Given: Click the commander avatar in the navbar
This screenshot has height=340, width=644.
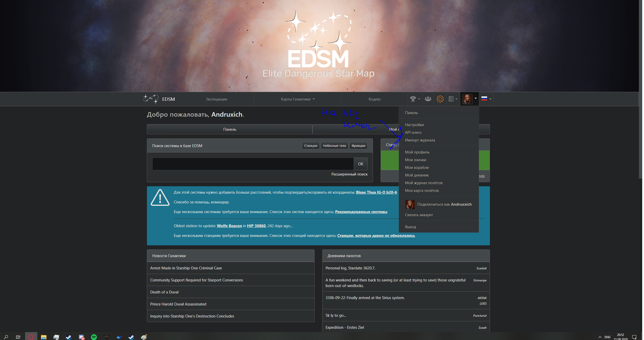Looking at the screenshot, I should click(467, 99).
